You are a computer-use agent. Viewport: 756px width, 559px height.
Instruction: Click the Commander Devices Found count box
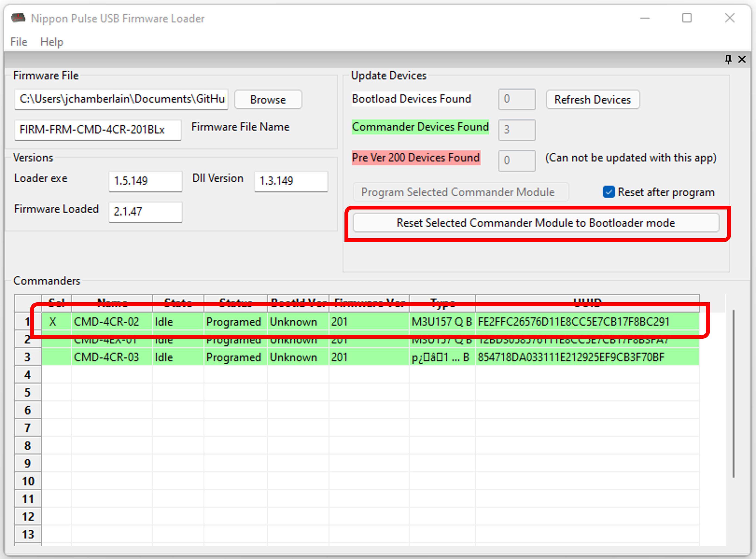pyautogui.click(x=517, y=130)
